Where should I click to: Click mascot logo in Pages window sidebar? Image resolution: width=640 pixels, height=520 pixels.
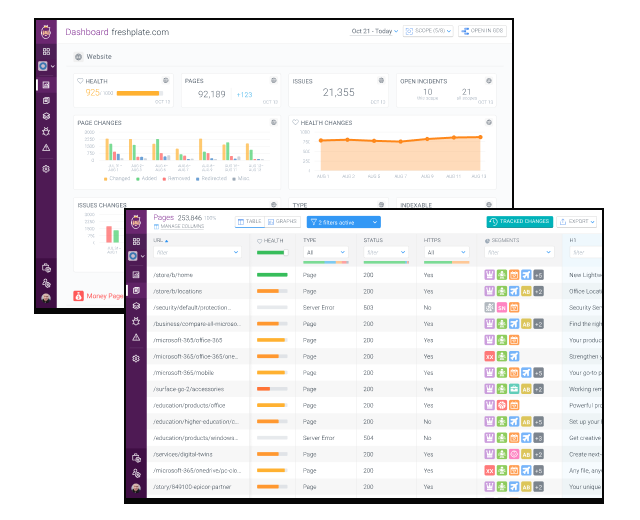click(x=136, y=222)
